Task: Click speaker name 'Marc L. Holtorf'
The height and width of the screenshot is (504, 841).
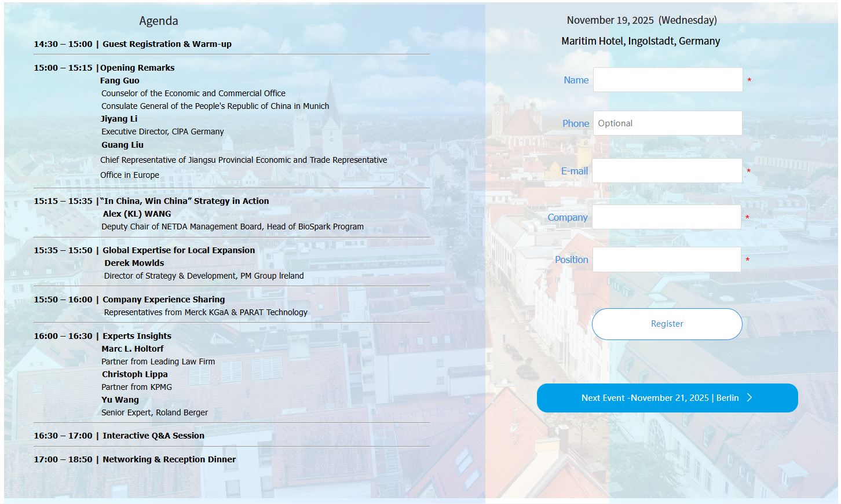Action: [x=133, y=349]
